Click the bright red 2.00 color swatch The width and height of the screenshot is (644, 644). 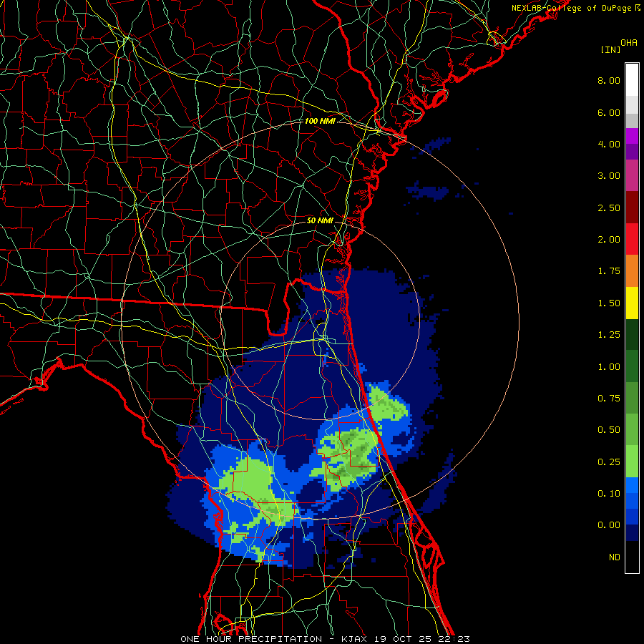pos(632,239)
